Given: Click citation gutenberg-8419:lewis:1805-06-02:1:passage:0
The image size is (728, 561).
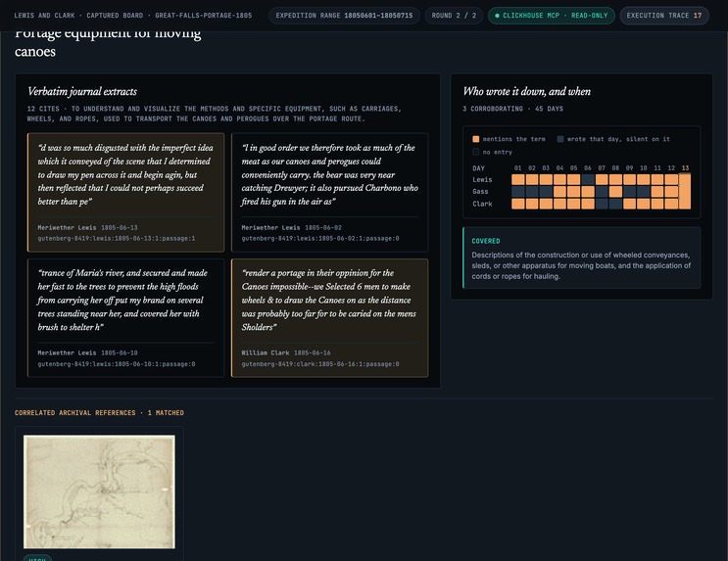Looking at the screenshot, I should (320, 239).
